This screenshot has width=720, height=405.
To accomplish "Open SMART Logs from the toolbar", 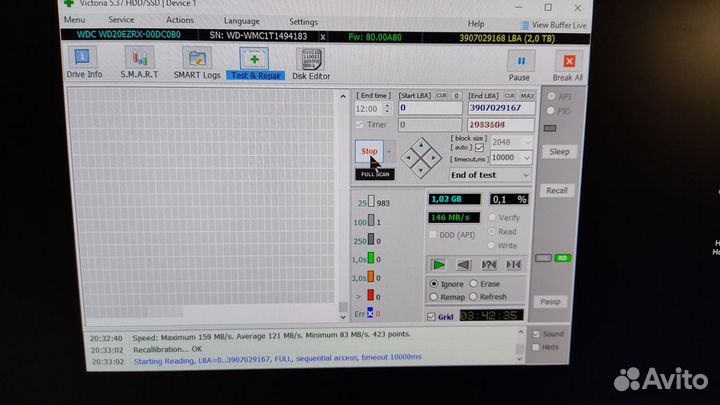I will tap(196, 63).
